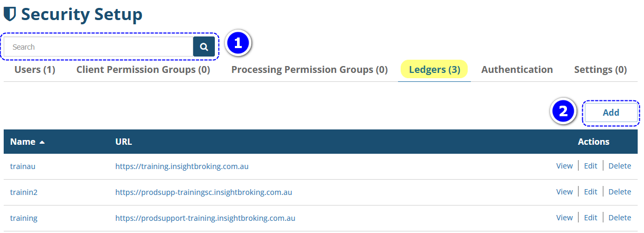
Task: Open the prodsupport-training URL link
Action: (205, 218)
